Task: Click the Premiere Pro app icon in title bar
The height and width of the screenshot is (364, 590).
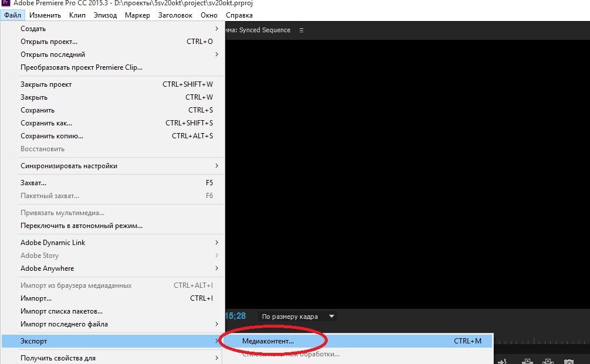Action: (x=5, y=3)
